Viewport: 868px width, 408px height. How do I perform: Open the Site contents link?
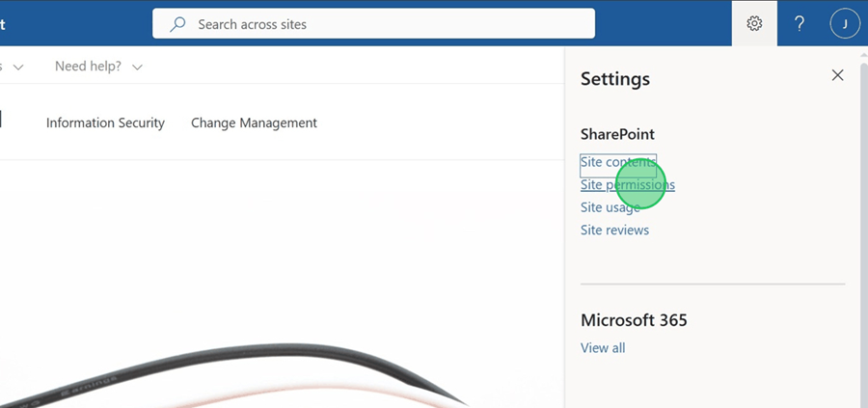tap(617, 162)
